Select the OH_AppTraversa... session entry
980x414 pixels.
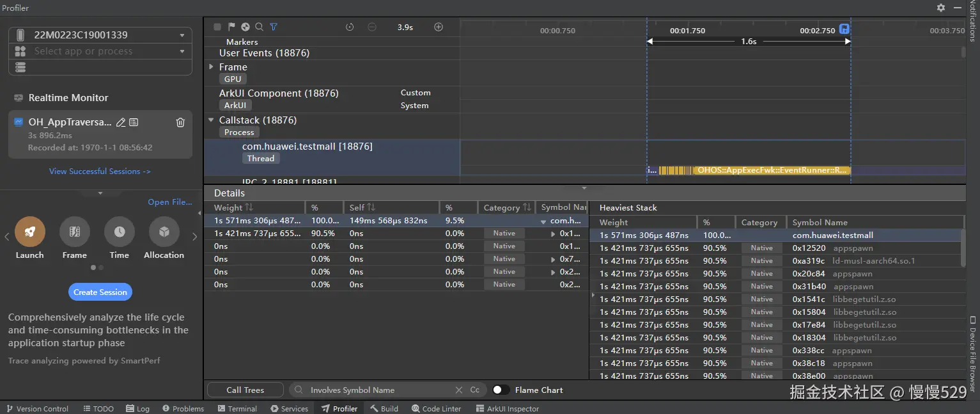point(100,134)
